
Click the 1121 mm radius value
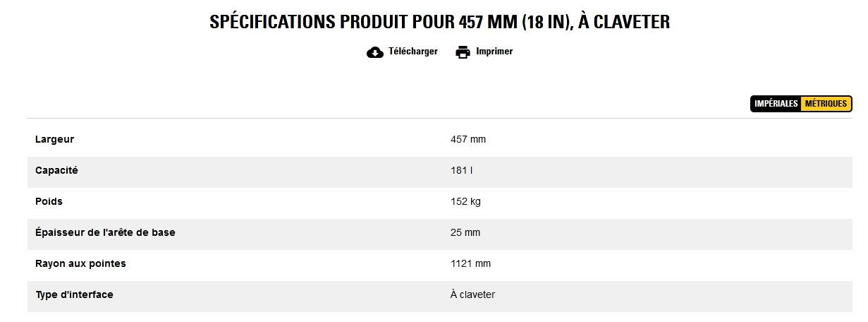tap(470, 264)
